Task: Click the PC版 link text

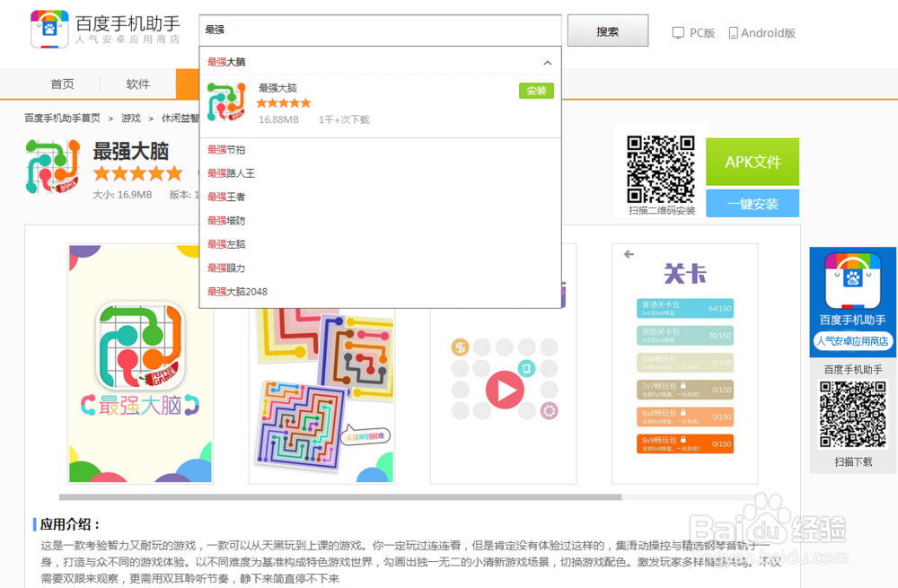Action: click(702, 33)
